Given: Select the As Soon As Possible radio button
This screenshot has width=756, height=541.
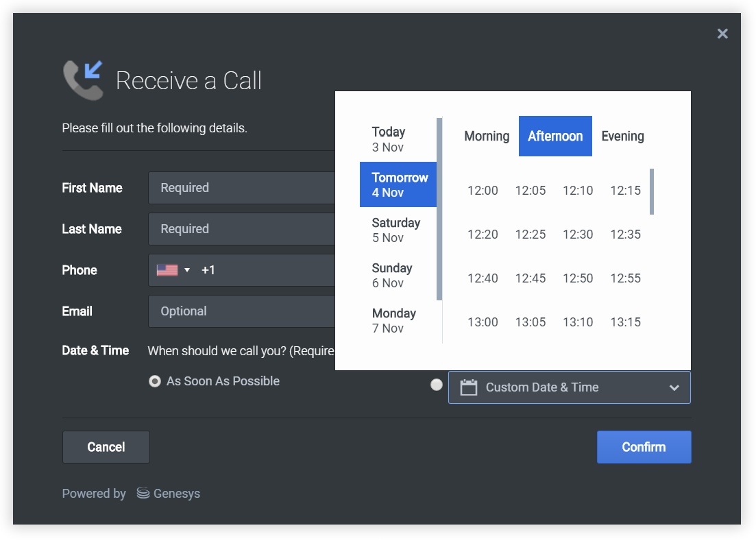Looking at the screenshot, I should point(155,381).
